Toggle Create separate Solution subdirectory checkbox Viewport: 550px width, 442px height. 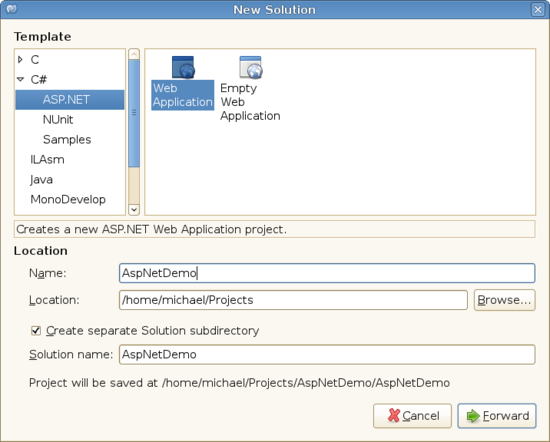[x=36, y=330]
